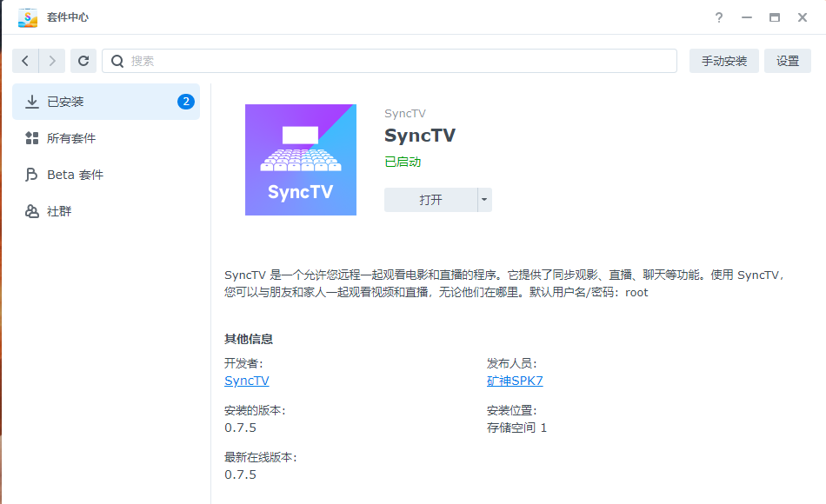Click the forward navigation arrow

[x=51, y=60]
